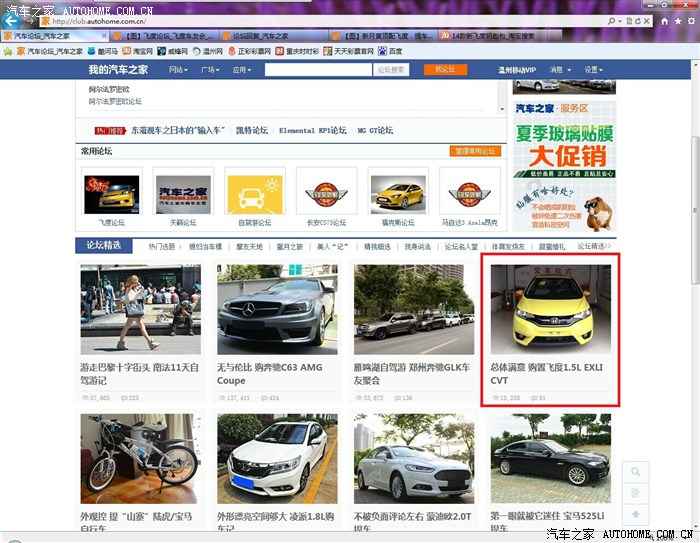Open the 天籁论坛 forum icon
Viewport: 700px width, 543px height.
point(183,190)
